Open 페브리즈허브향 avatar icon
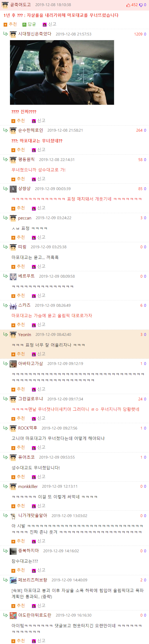This screenshot has height=644, width=149. point(13,580)
